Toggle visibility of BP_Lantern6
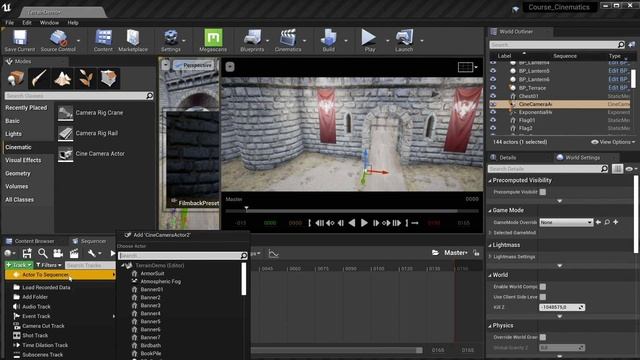The height and width of the screenshot is (360, 640). tap(493, 79)
